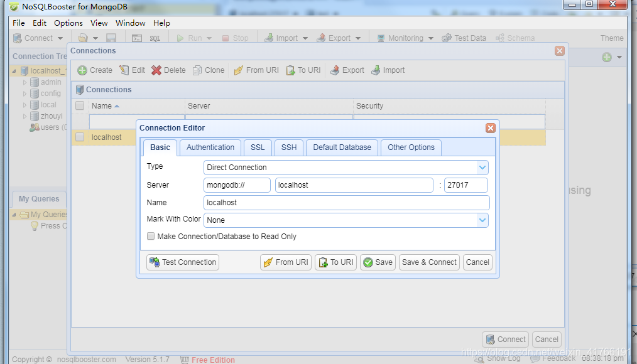637x364 pixels.
Task: Click the Feedback link
Action: point(553,358)
